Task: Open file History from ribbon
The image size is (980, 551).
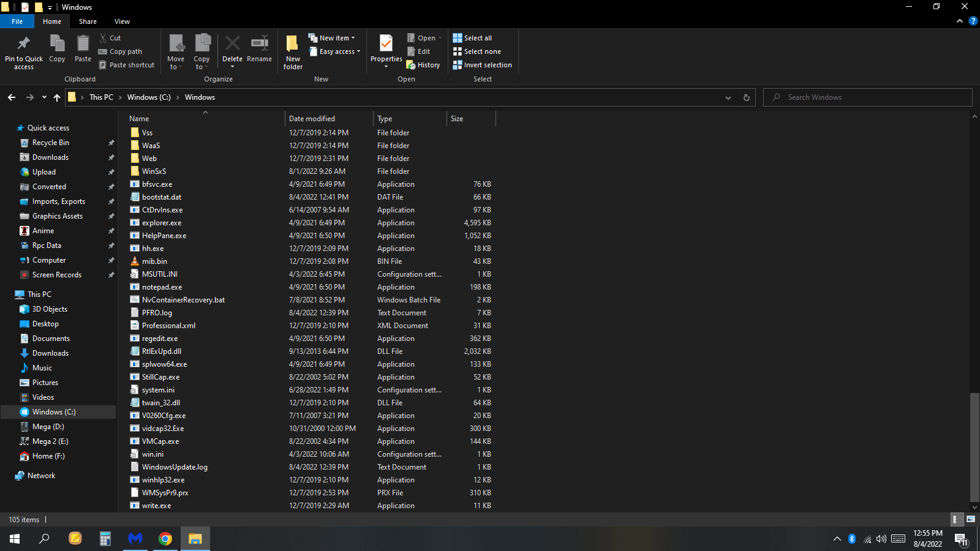Action: point(423,65)
